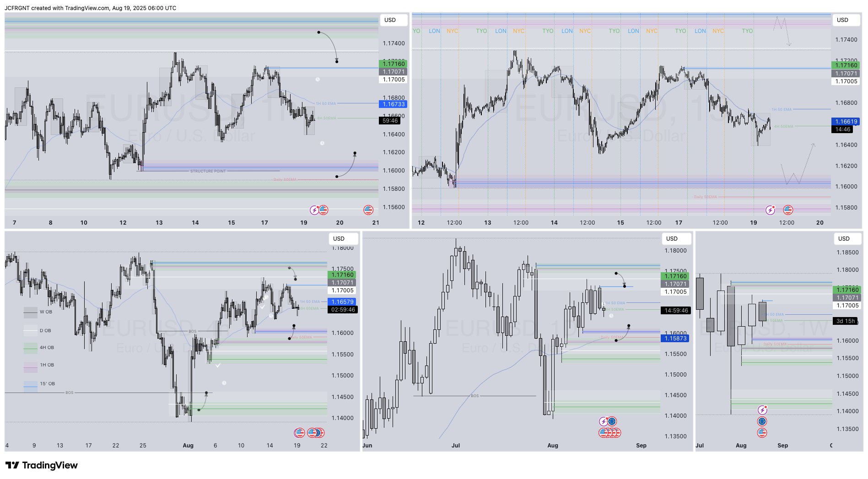The width and height of the screenshot is (868, 479).
Task: Open US flag event near date 21, 1H chart
Action: coord(368,210)
